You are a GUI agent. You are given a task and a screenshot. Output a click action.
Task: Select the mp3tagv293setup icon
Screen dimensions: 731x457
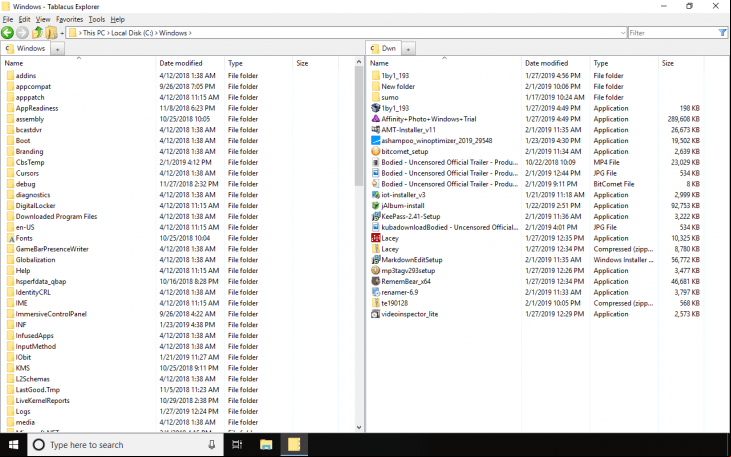tap(375, 270)
